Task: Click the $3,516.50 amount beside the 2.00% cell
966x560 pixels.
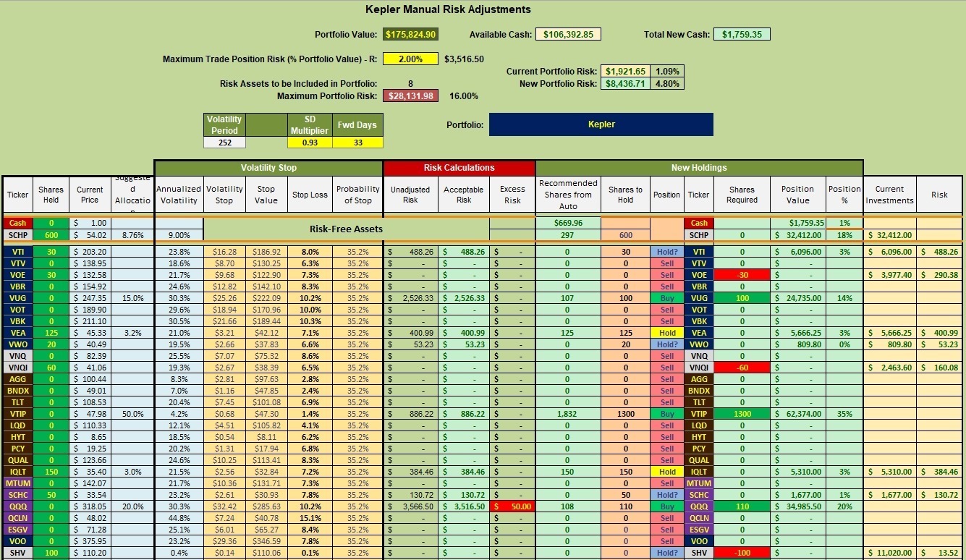Action: pos(464,59)
